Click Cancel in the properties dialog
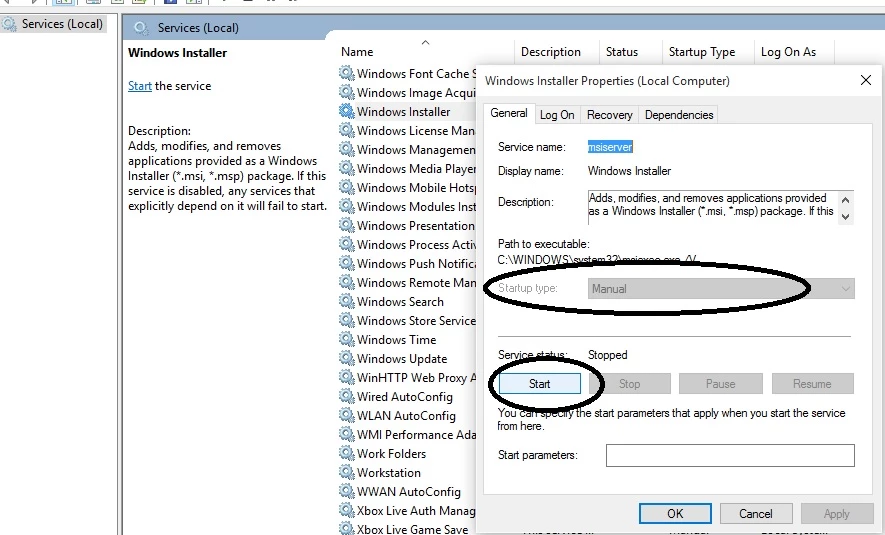 756,514
